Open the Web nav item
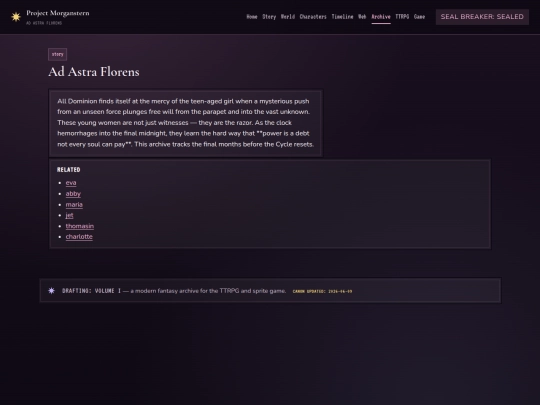Screen dimensions: 540x405 tap(362, 17)
